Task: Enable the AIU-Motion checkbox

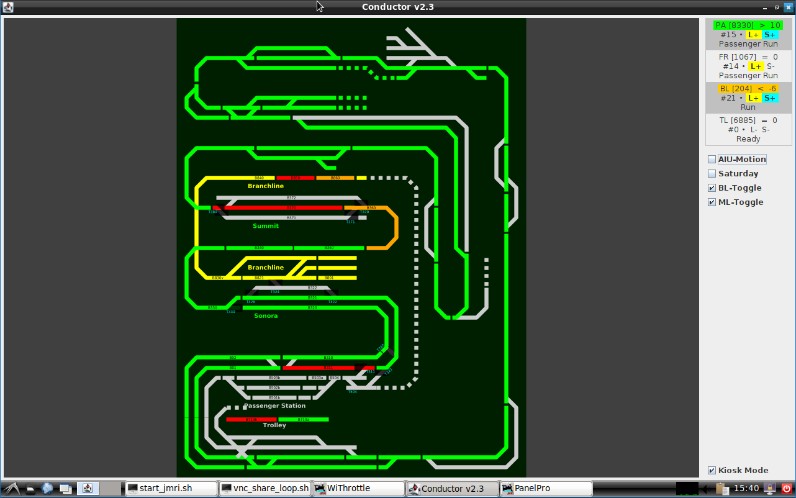Action: 712,159
